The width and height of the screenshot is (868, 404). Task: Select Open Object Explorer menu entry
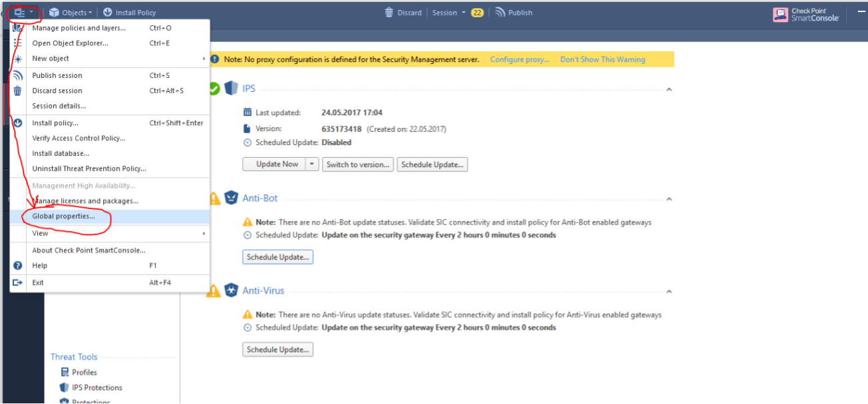tap(110, 43)
